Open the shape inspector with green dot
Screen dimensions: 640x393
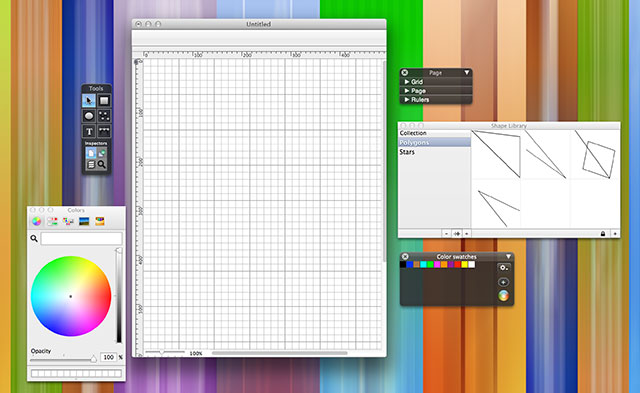pos(102,153)
